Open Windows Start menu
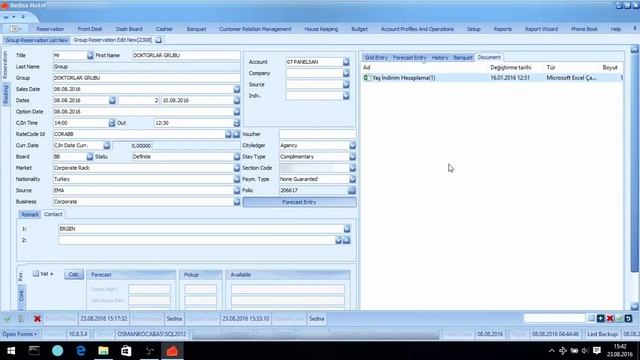This screenshot has width=640, height=360. 11,351
